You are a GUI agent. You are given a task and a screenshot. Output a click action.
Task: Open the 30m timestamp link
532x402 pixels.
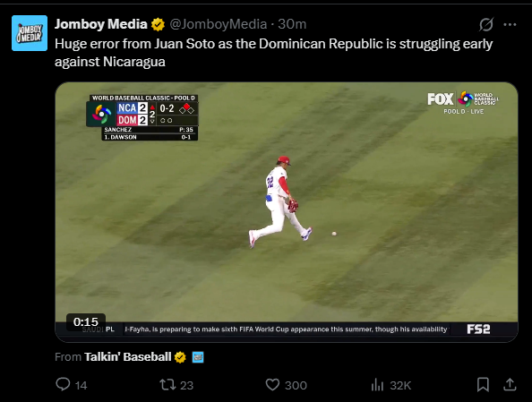click(x=292, y=24)
